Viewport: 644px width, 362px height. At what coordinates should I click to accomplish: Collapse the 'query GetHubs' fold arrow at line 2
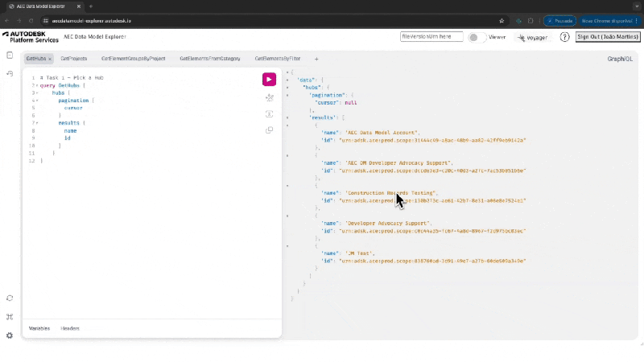coord(37,85)
